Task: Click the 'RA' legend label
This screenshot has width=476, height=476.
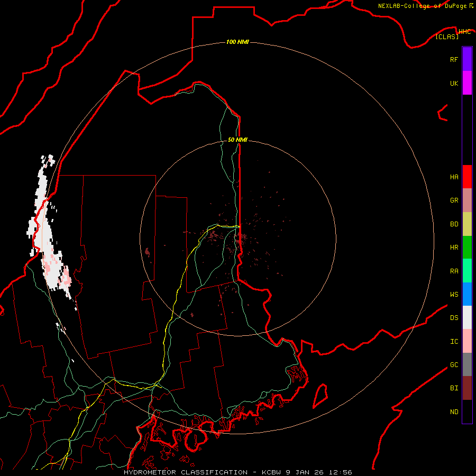Action: coord(454,271)
